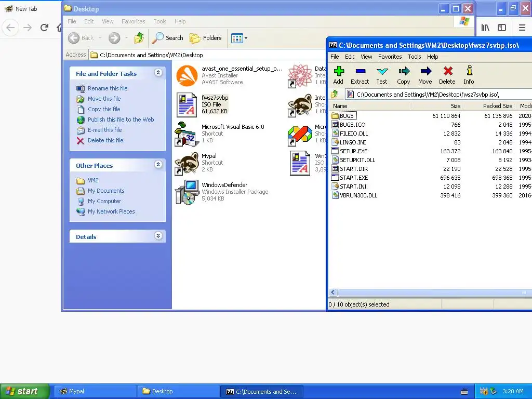
Task: Click Rename this file link
Action: click(x=108, y=88)
